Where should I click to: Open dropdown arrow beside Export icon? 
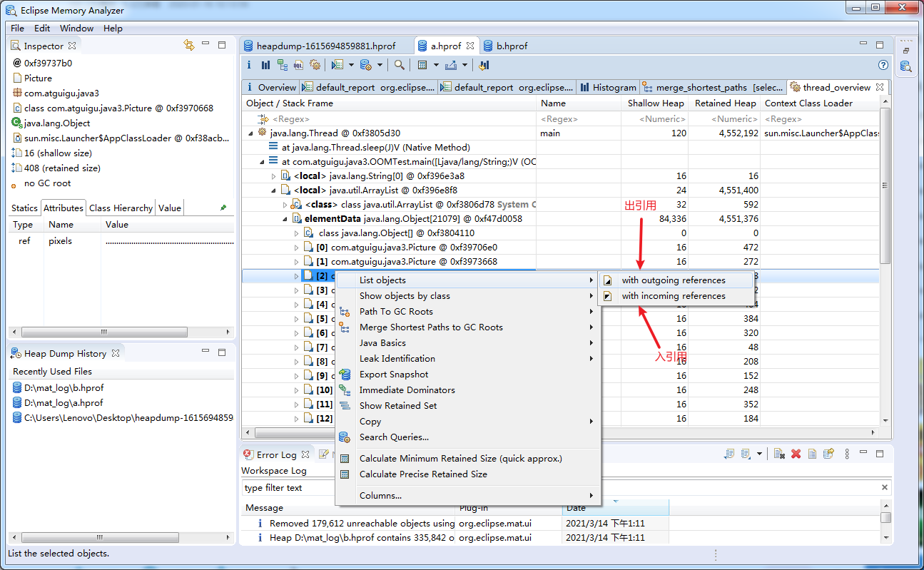[x=464, y=65]
